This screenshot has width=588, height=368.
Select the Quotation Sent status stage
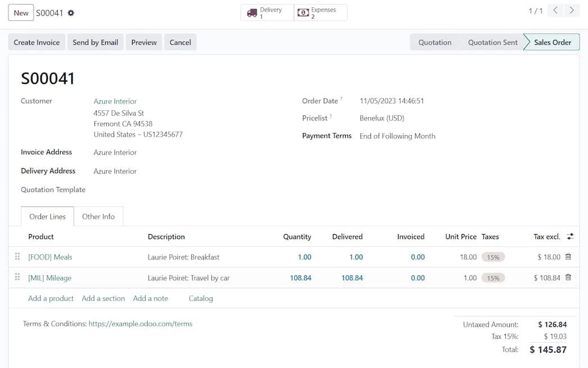(x=492, y=42)
